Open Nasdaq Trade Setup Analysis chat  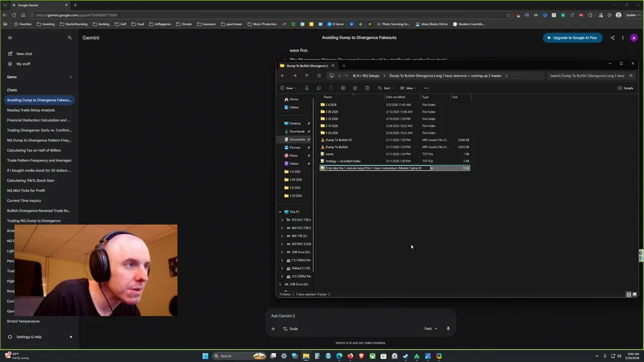pyautogui.click(x=31, y=110)
